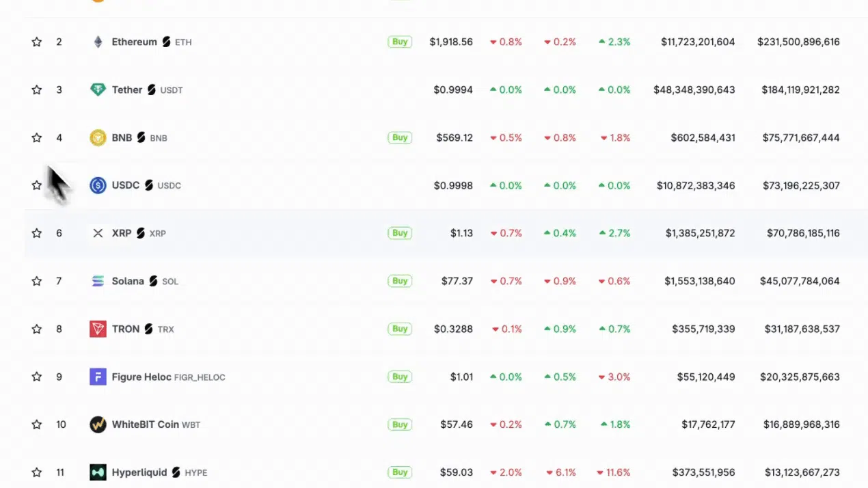Favorite the XRP row star
Viewport: 868px width, 488px height.
(x=37, y=233)
